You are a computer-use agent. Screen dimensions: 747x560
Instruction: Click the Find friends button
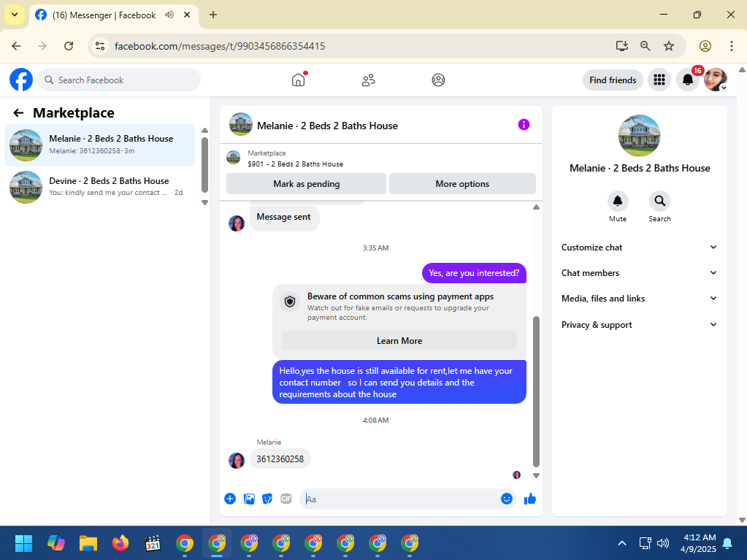coord(613,80)
